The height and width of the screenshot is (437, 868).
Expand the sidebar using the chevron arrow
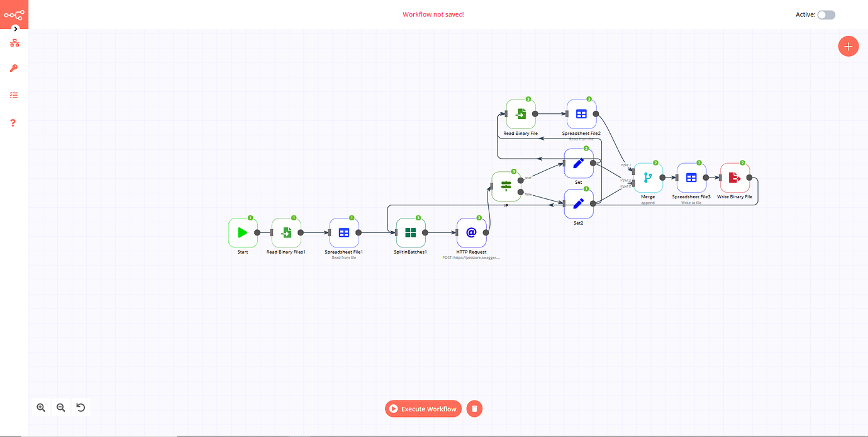14,28
